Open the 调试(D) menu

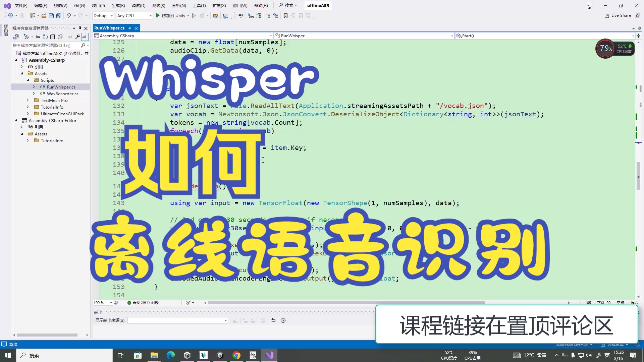point(138,5)
